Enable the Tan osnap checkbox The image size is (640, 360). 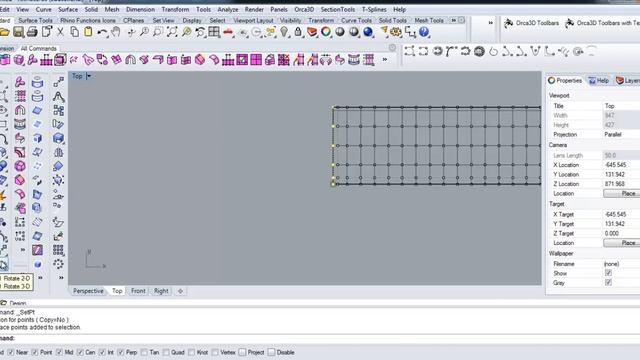144,352
